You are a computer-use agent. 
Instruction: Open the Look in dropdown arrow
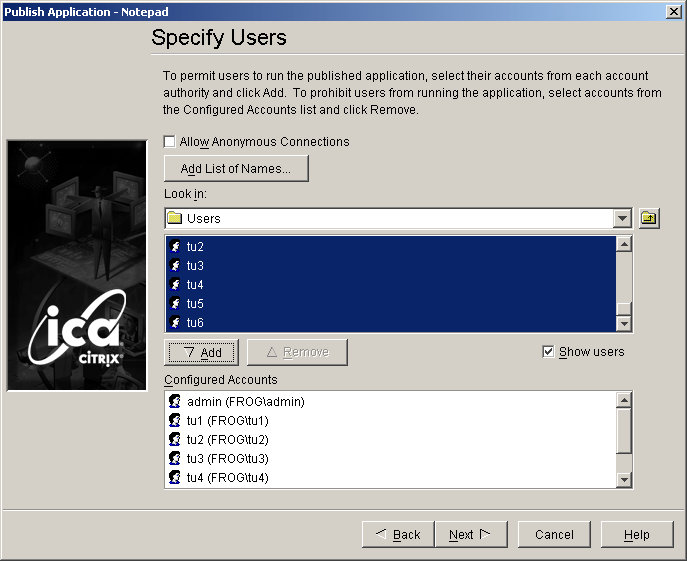click(622, 218)
